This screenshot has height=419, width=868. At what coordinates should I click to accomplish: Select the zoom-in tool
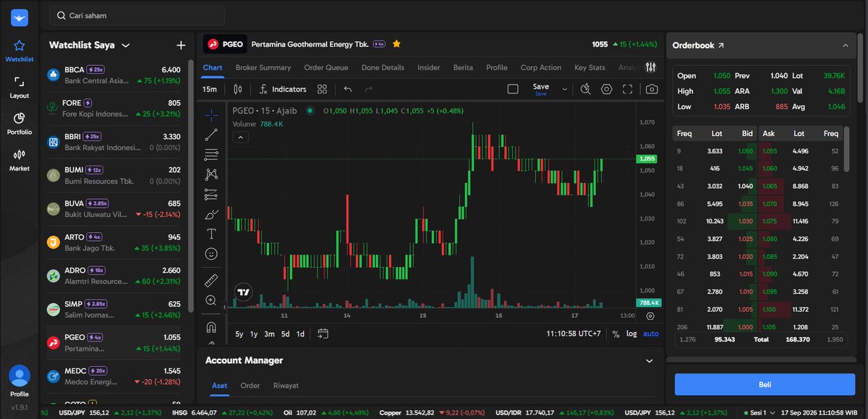(x=211, y=300)
